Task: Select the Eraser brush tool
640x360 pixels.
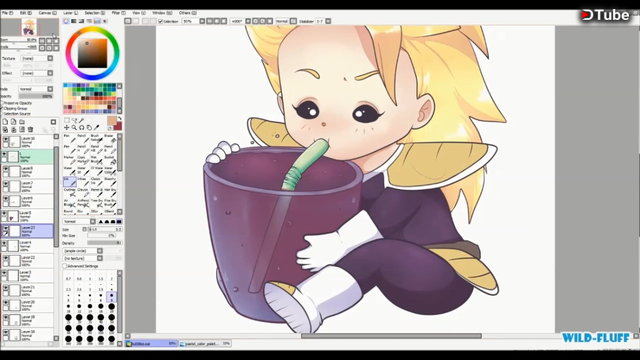Action: pyautogui.click(x=110, y=139)
